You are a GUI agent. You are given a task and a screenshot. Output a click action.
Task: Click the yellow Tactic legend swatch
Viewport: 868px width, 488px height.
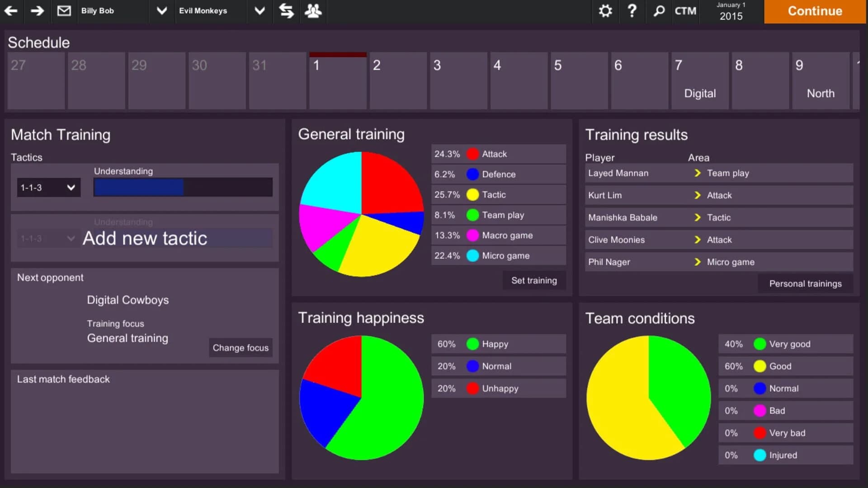(x=472, y=194)
